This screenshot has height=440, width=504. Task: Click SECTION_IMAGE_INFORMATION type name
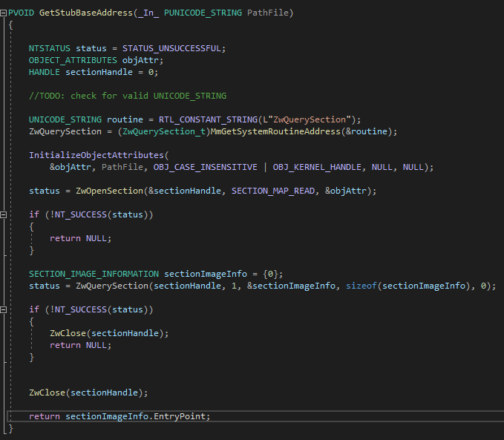tap(94, 275)
